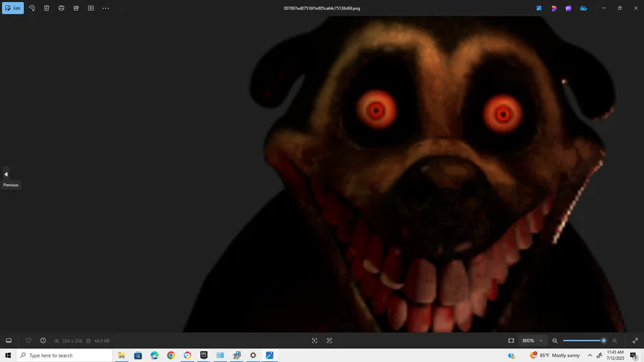This screenshot has height=362, width=644.
Task: Rotate the image with the rotate icon
Action: 31,8
